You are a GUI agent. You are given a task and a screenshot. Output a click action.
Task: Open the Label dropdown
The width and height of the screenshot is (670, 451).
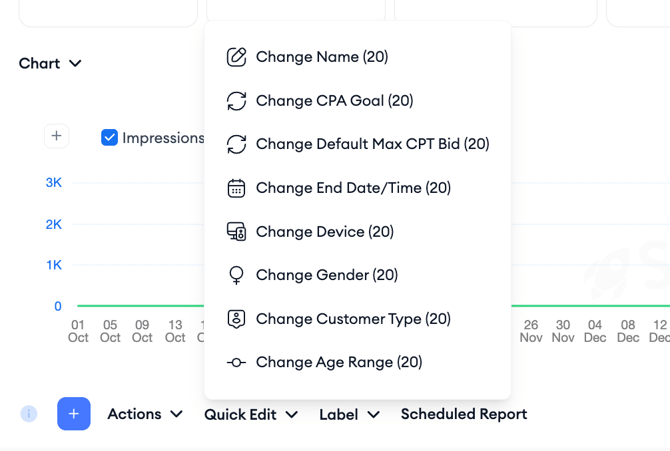pyautogui.click(x=349, y=414)
